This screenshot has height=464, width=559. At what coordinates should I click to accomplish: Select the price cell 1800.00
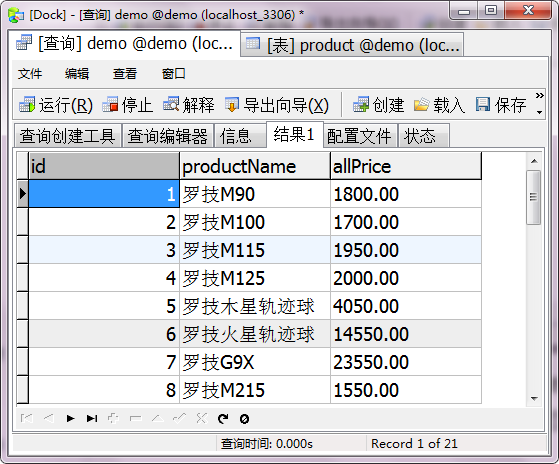(x=406, y=194)
